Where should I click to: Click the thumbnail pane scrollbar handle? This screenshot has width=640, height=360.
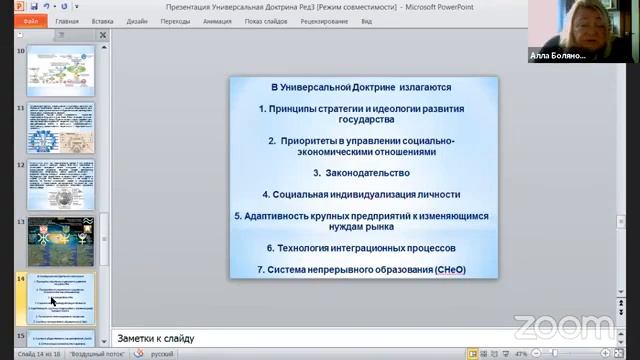coord(104,239)
